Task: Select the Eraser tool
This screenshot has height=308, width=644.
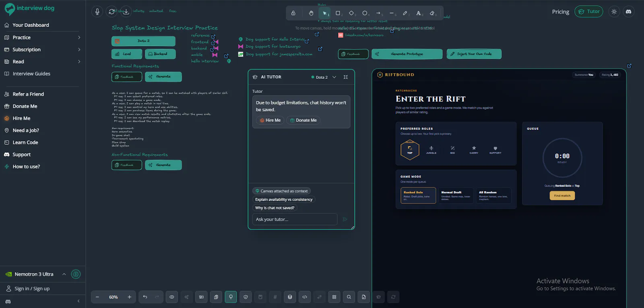Action: [432, 13]
